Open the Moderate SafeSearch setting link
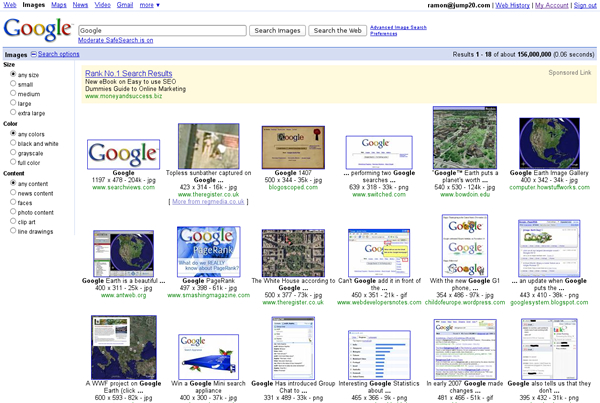The image size is (600, 403). pyautogui.click(x=116, y=41)
